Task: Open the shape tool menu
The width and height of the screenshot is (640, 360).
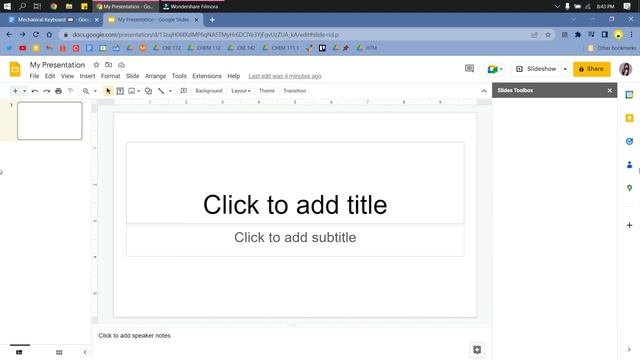Action: point(149,91)
